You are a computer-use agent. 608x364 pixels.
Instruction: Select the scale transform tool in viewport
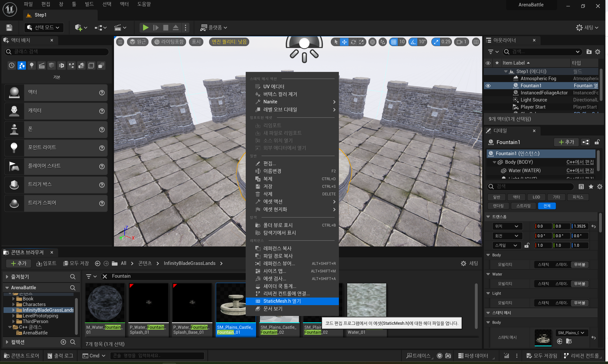(361, 42)
